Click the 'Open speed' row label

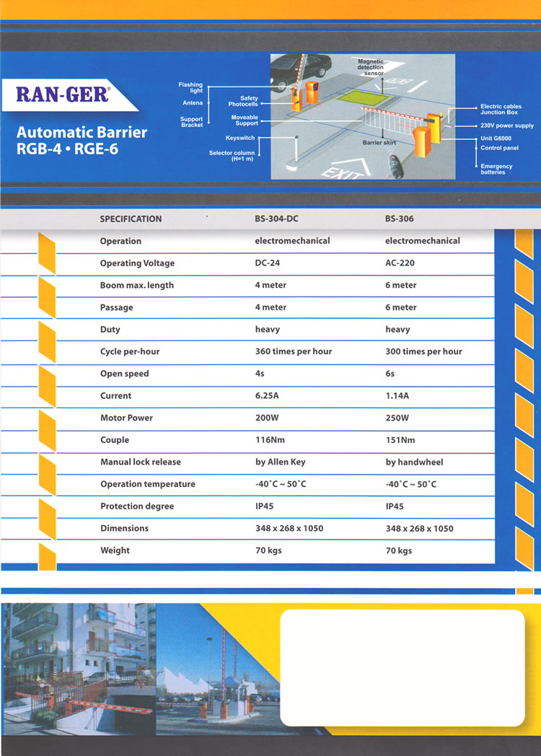point(124,374)
